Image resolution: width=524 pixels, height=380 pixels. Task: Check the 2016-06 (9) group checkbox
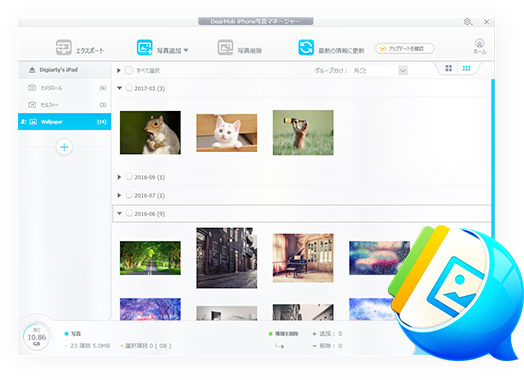click(129, 213)
